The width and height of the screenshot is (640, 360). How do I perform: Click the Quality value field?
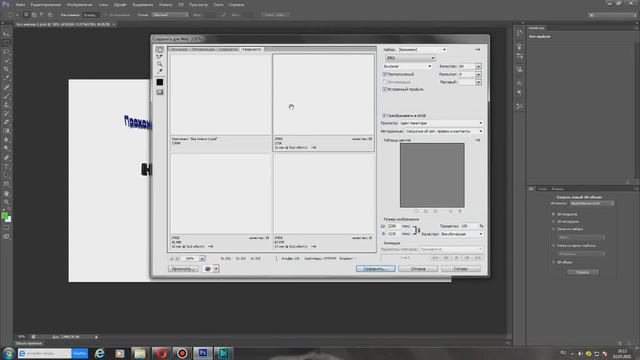pyautogui.click(x=466, y=66)
